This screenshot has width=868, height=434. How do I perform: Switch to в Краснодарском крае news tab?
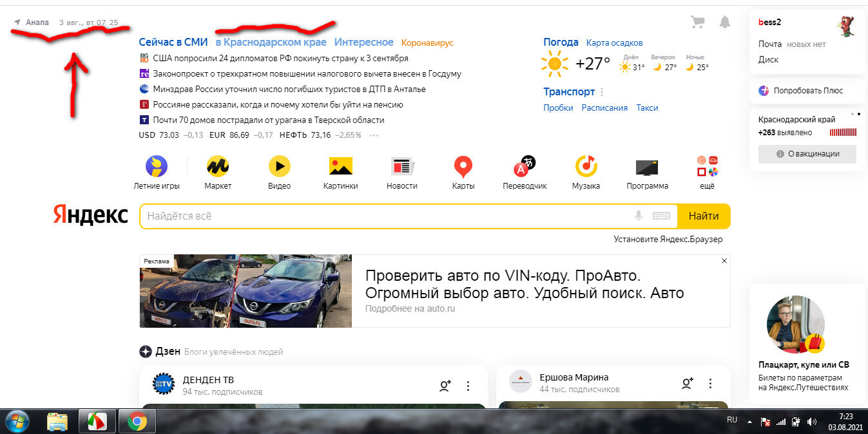tap(271, 42)
